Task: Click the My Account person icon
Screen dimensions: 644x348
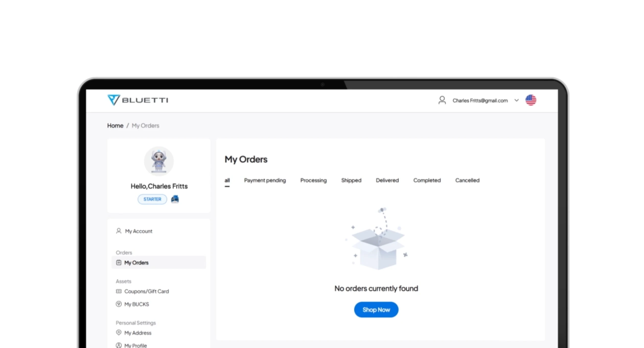Action: [119, 231]
